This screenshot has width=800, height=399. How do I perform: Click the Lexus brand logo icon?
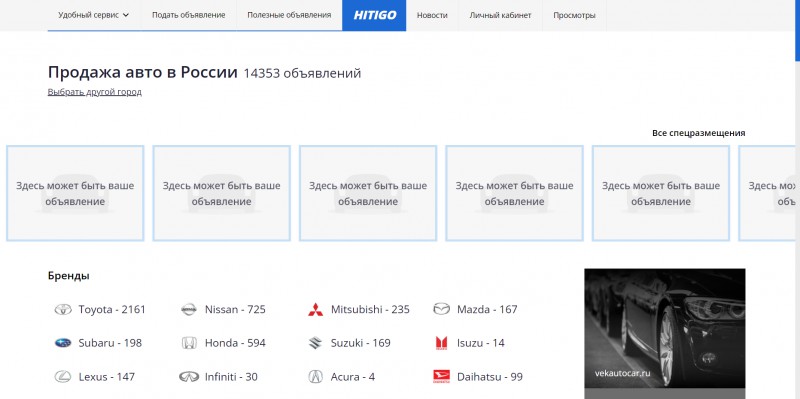pyautogui.click(x=63, y=377)
